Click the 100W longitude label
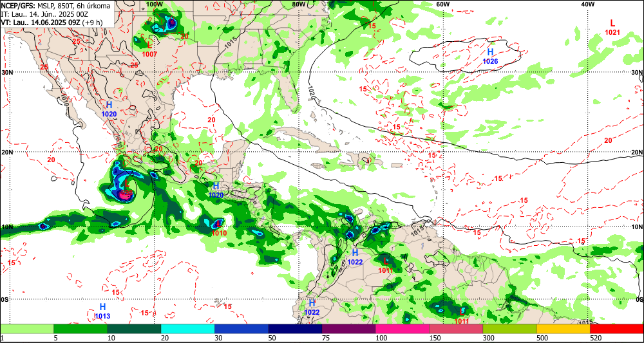This screenshot has width=644, height=343. click(154, 4)
